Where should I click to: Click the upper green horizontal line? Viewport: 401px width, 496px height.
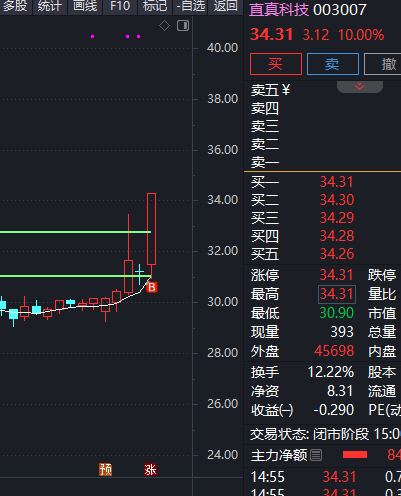tap(75, 232)
